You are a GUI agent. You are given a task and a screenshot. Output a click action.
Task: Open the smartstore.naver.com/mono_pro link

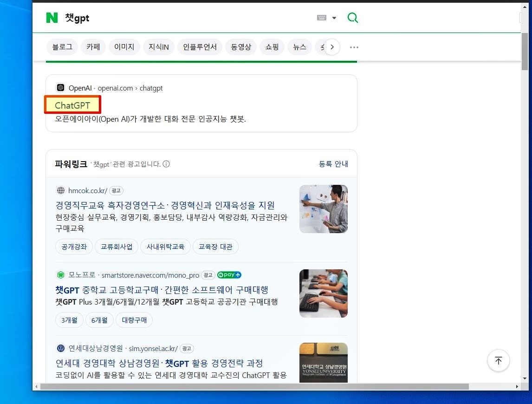tap(150, 275)
